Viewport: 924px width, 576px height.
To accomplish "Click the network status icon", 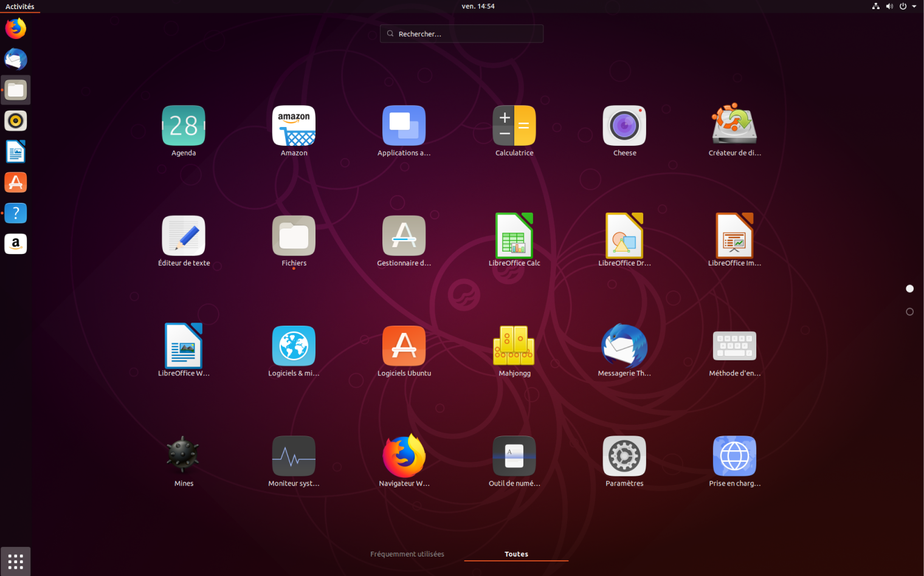I will click(876, 6).
